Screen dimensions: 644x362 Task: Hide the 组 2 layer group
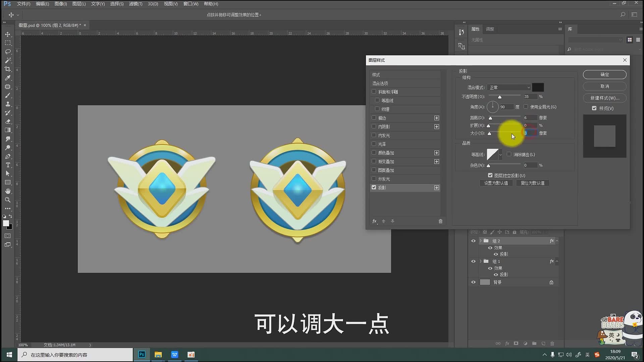(473, 241)
